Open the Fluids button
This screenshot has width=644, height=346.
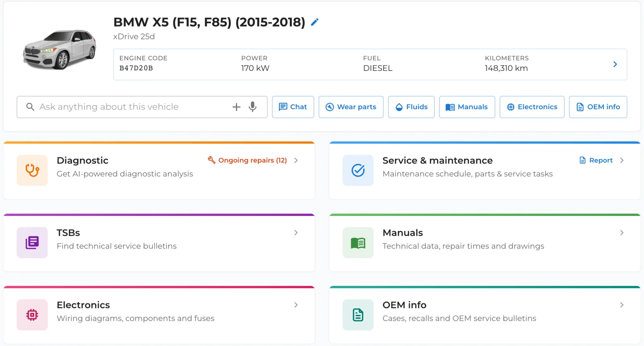(x=411, y=107)
